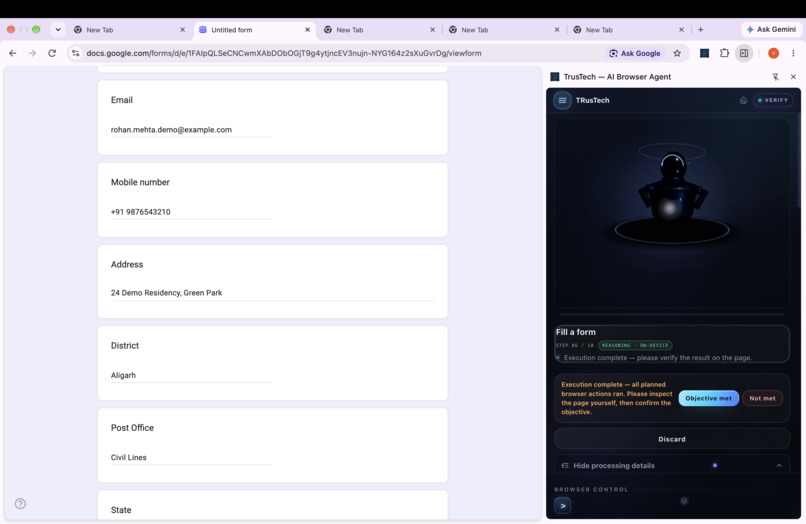Click the Discard button
The width and height of the screenshot is (806, 524).
(x=672, y=439)
